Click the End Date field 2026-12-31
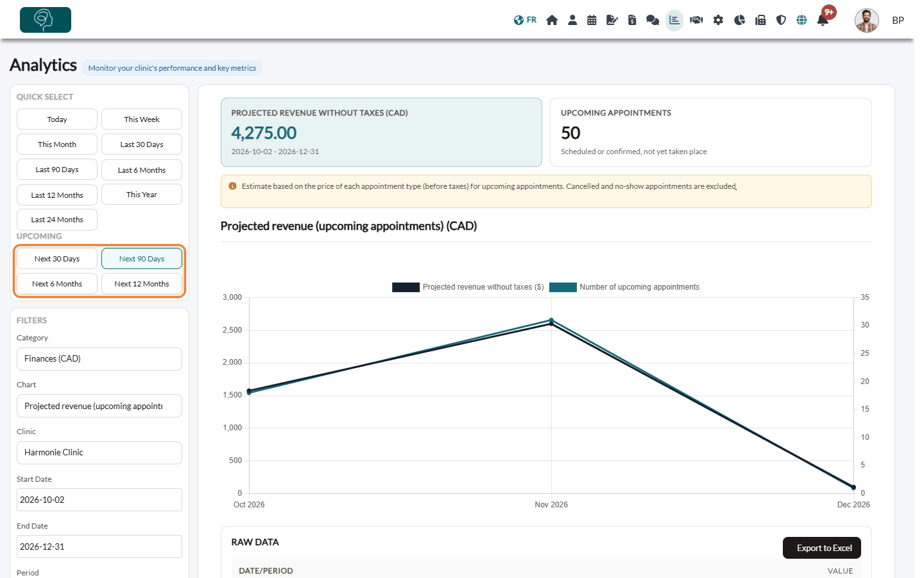 [x=99, y=547]
